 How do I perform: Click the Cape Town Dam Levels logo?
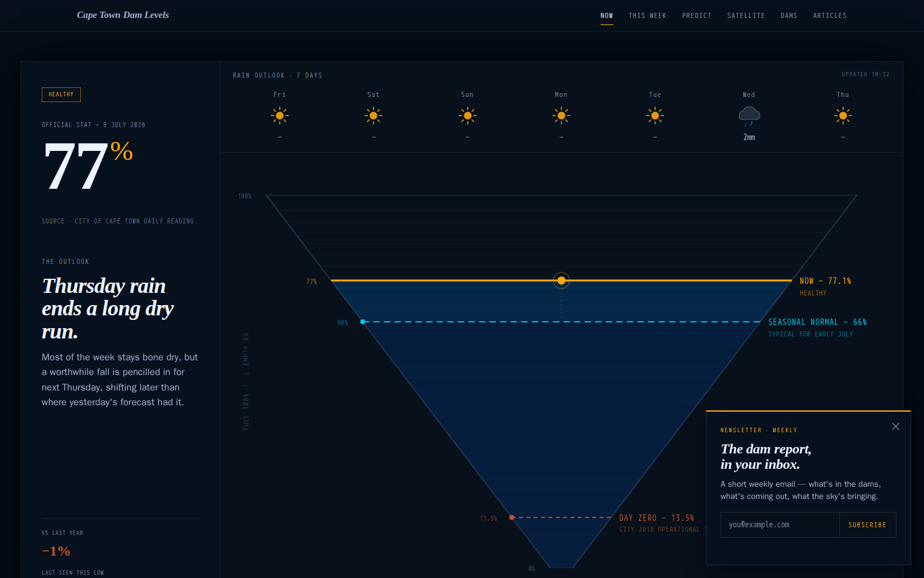tap(123, 15)
